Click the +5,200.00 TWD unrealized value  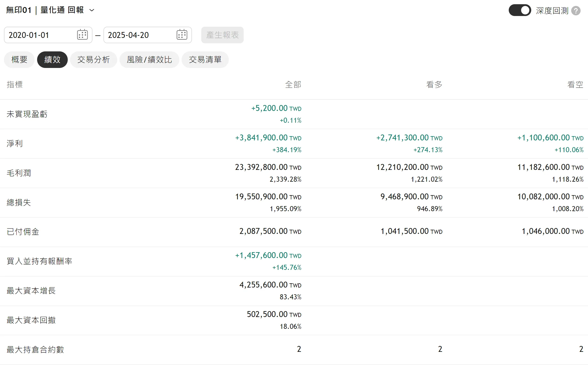276,108
